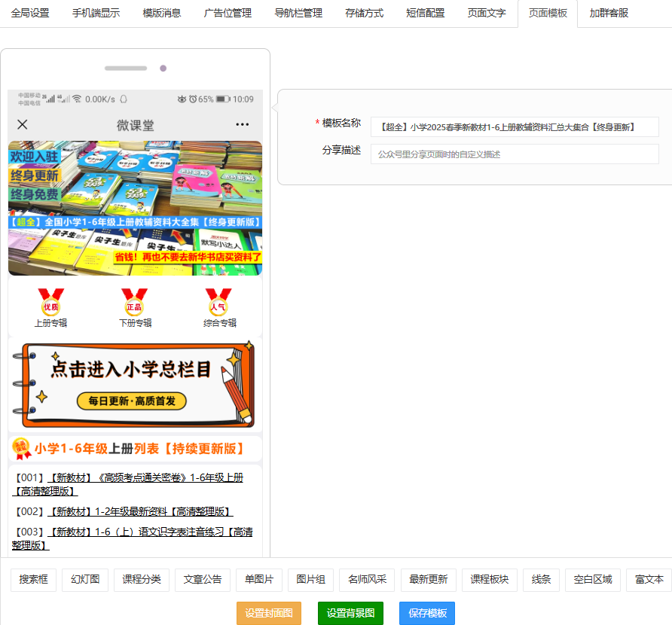Focus the 分享描述 text field
Viewport: 672px width, 625px height.
[x=514, y=154]
